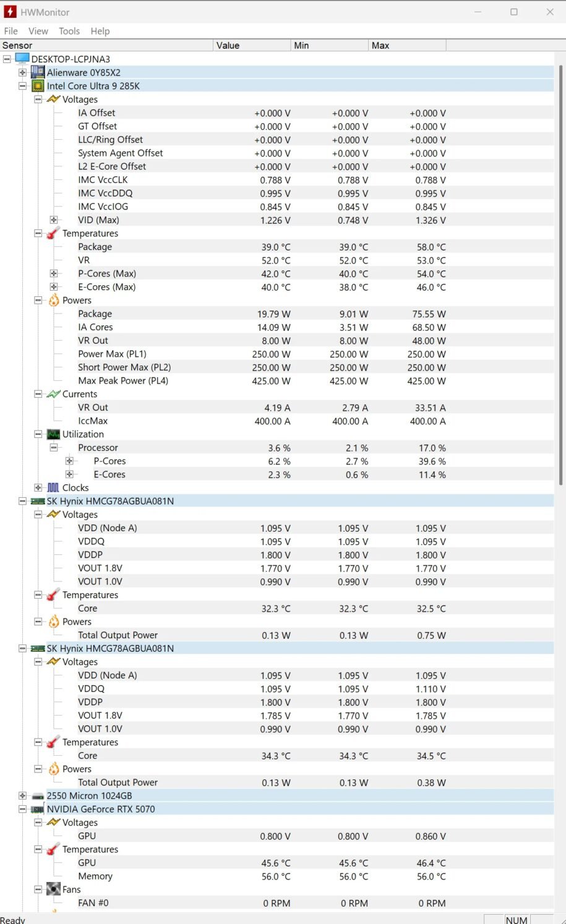Click the GPU Fans fan icon
This screenshot has width=566, height=924.
pos(54,889)
